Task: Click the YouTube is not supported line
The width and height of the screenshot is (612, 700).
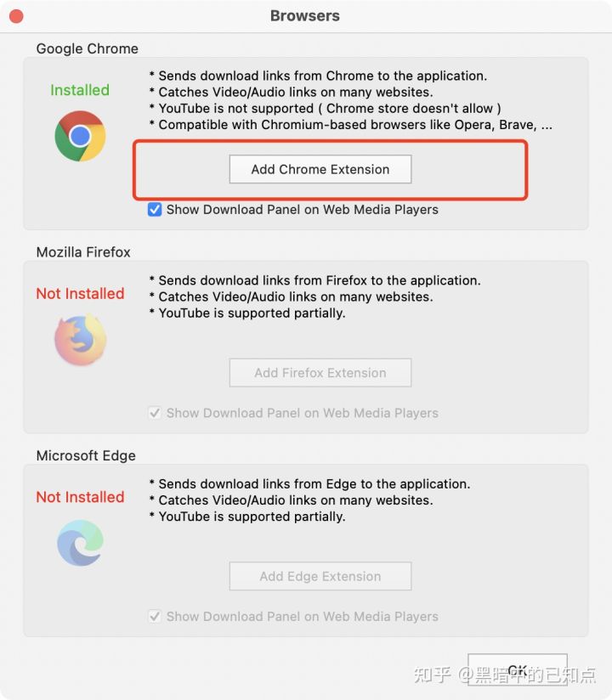Action: (326, 109)
